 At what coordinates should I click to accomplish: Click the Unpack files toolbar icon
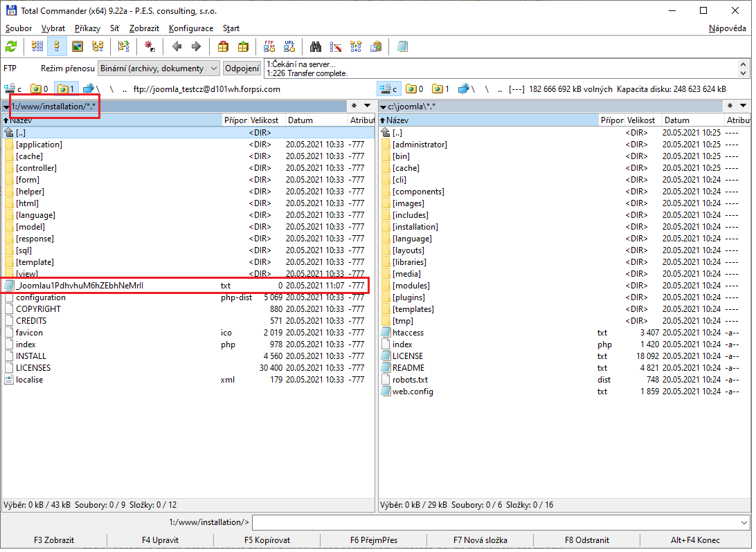[243, 47]
